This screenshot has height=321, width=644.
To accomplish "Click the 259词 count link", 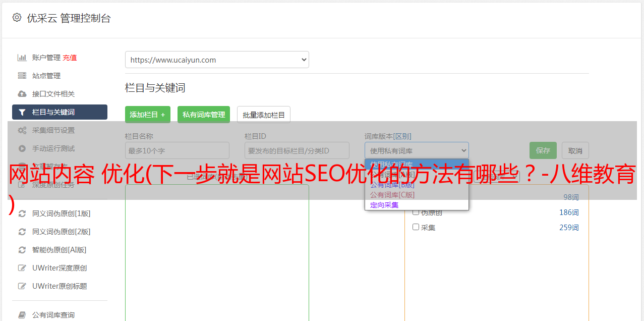I will [x=569, y=228].
